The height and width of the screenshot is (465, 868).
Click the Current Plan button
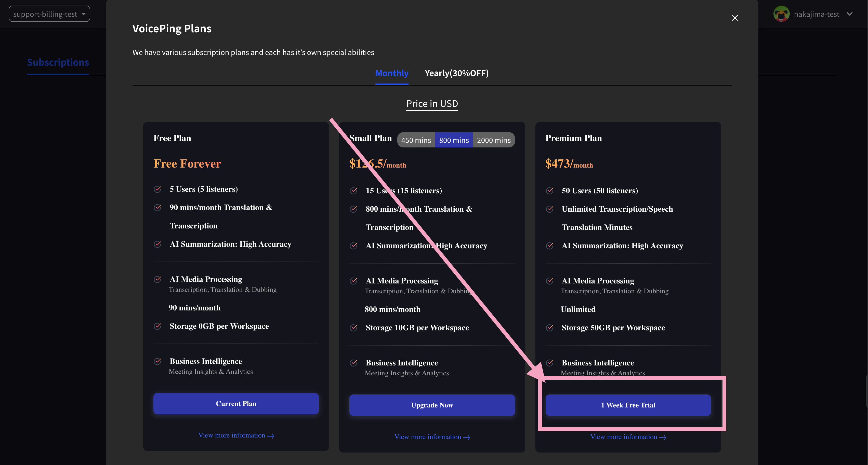(x=236, y=403)
